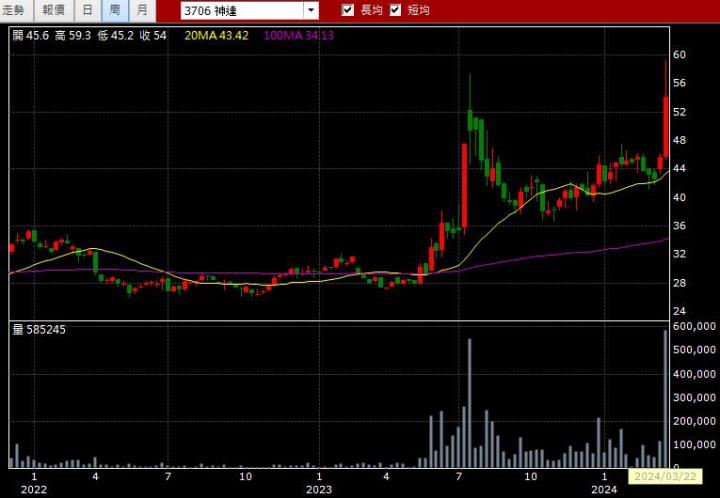
Task: Select the 周 weekly chart period
Action: pos(115,10)
